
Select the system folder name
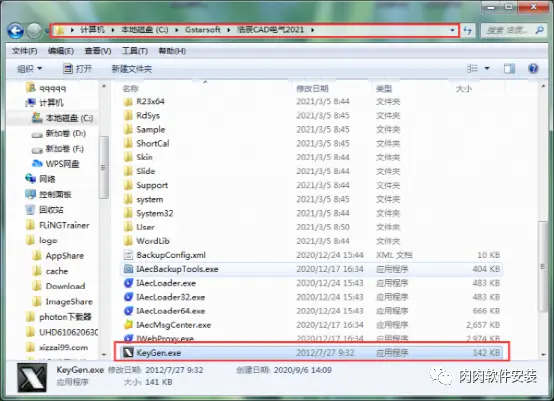pyautogui.click(x=150, y=199)
